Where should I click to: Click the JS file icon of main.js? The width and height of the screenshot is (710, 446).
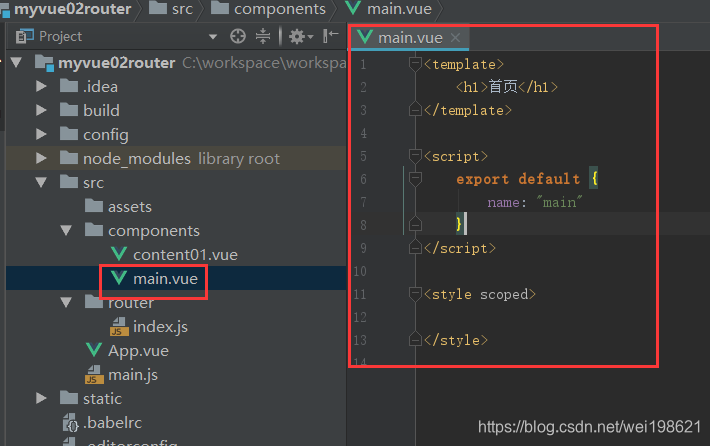[x=94, y=374]
